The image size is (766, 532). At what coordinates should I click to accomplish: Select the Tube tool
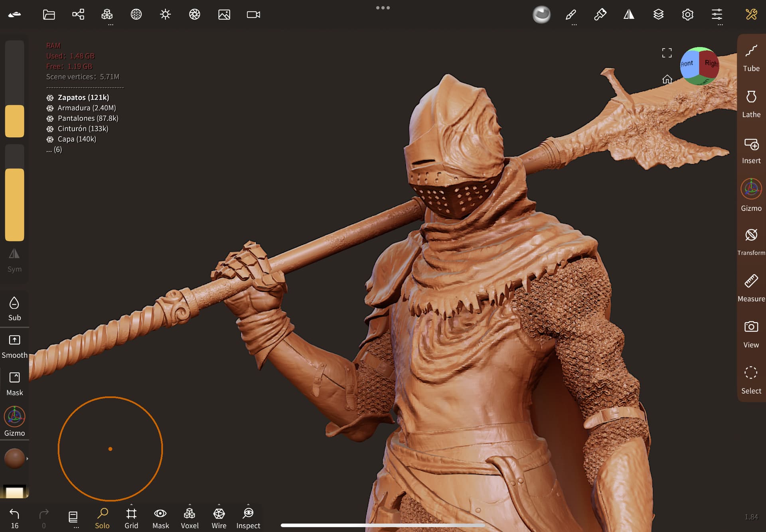click(751, 58)
